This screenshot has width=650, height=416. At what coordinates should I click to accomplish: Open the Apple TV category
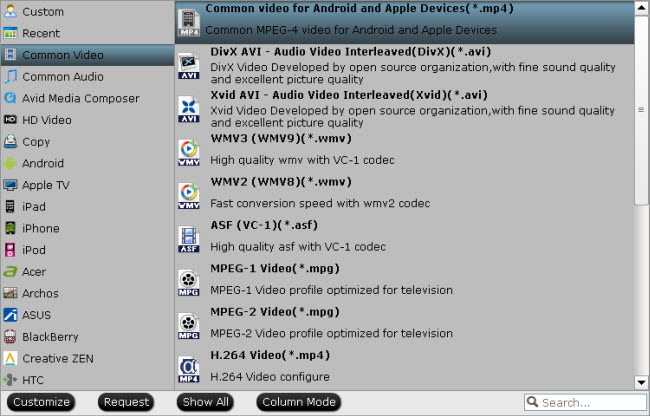pos(87,185)
